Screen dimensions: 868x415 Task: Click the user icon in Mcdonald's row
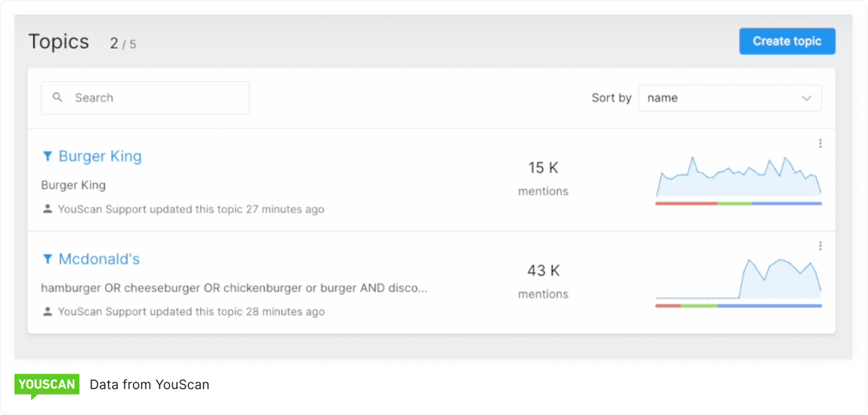tap(47, 312)
